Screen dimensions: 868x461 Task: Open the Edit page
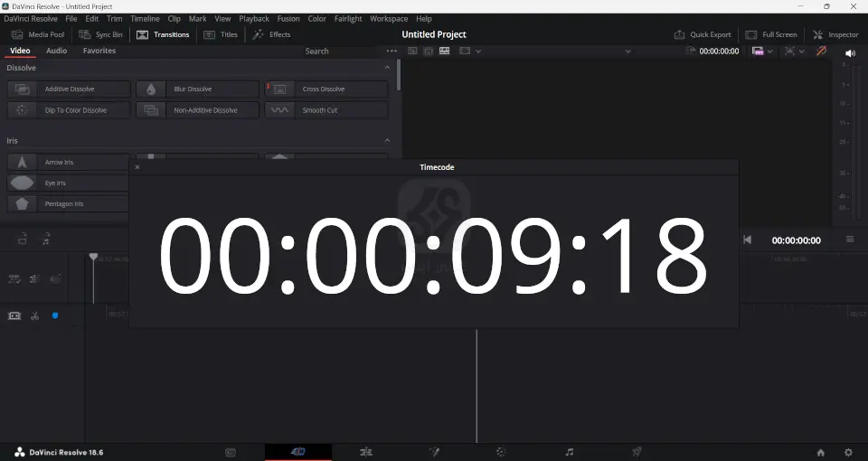coord(366,452)
